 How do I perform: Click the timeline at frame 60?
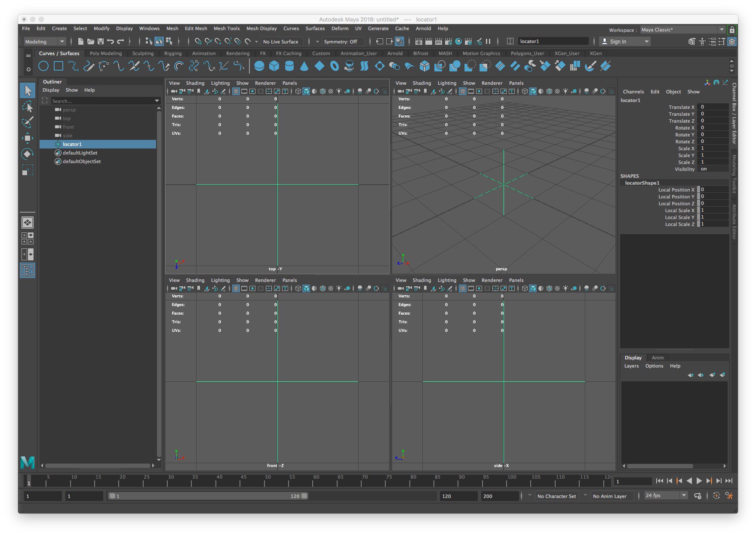click(317, 481)
